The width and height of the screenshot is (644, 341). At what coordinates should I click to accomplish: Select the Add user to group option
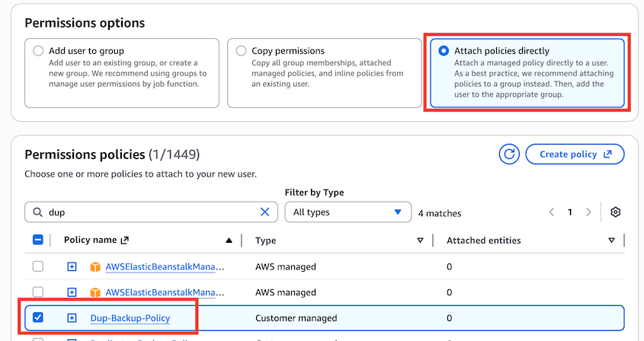38,51
